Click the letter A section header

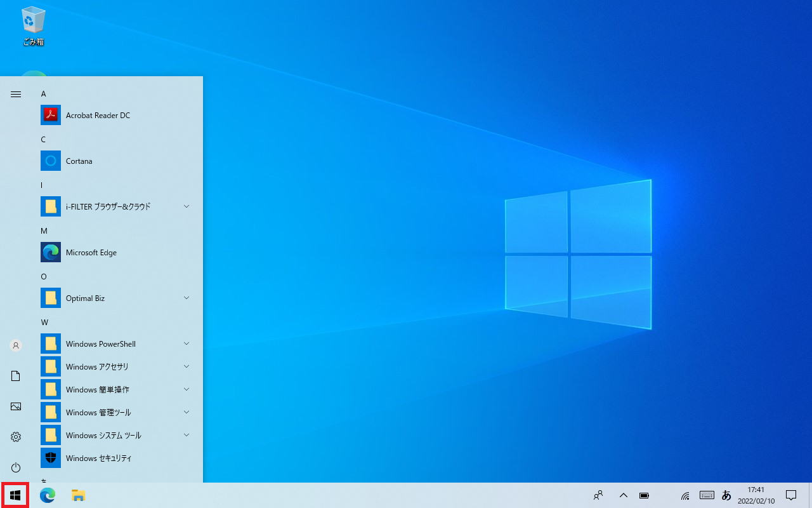[x=44, y=94]
